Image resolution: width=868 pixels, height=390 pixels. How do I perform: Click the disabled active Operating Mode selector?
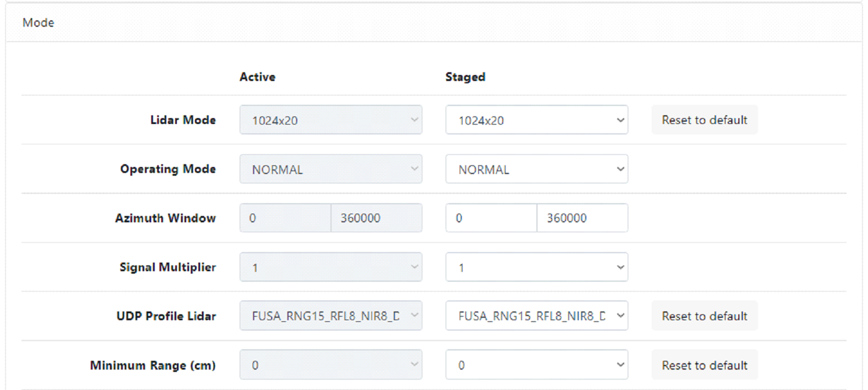330,169
